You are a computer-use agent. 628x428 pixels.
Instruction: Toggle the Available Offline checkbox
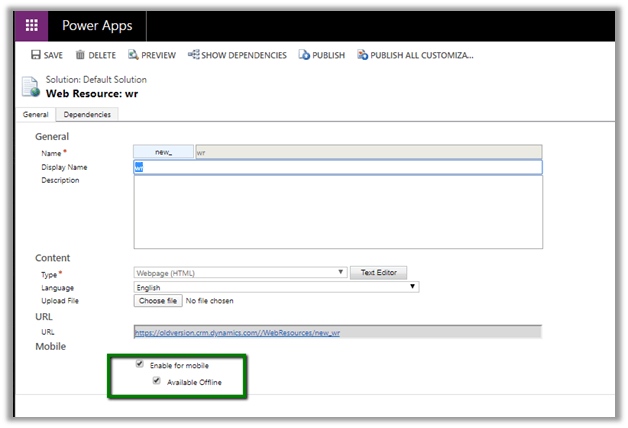point(156,381)
